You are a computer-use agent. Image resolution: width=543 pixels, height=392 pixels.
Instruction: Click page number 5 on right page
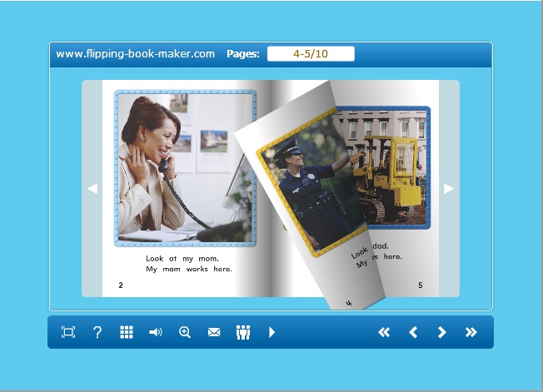[420, 285]
